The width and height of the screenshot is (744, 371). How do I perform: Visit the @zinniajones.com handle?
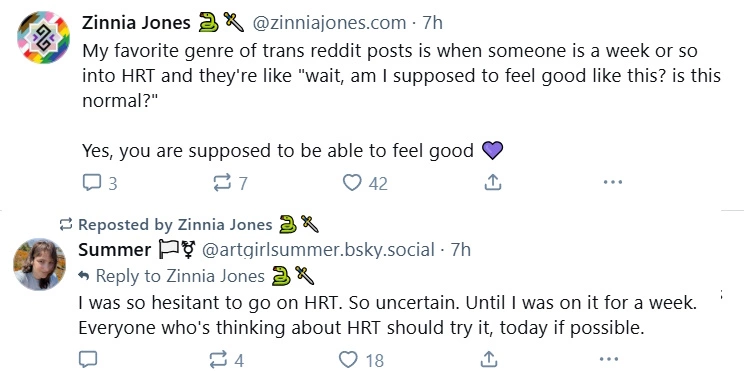[x=329, y=22]
